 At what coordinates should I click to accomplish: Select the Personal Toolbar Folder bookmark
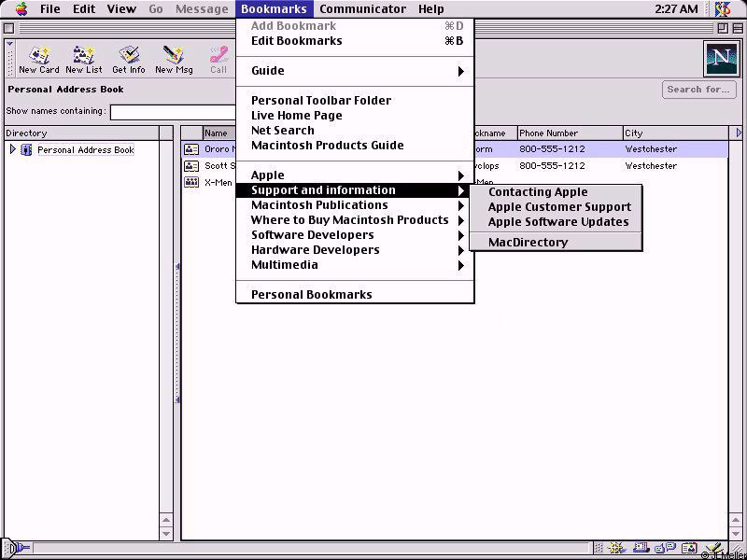tap(355, 101)
